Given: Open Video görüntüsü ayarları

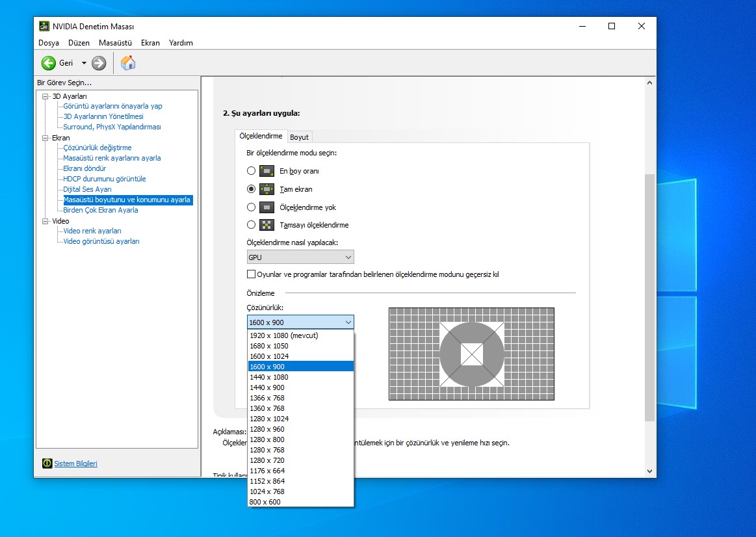Looking at the screenshot, I should [x=101, y=241].
